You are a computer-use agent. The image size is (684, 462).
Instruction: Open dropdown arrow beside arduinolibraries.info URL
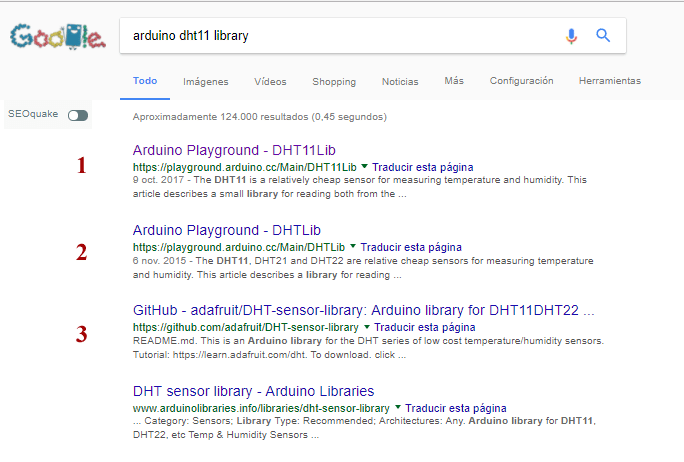click(x=397, y=408)
